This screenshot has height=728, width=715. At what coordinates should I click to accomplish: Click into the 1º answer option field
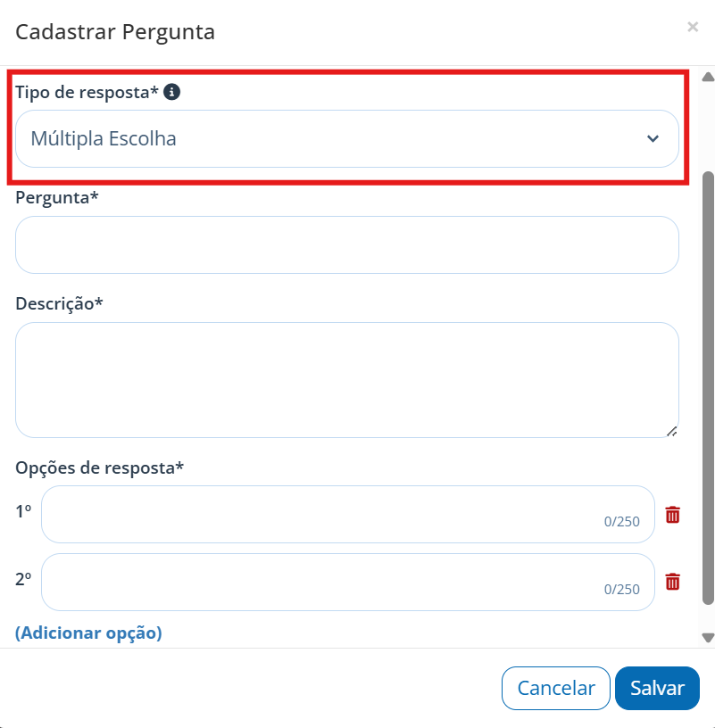click(348, 515)
